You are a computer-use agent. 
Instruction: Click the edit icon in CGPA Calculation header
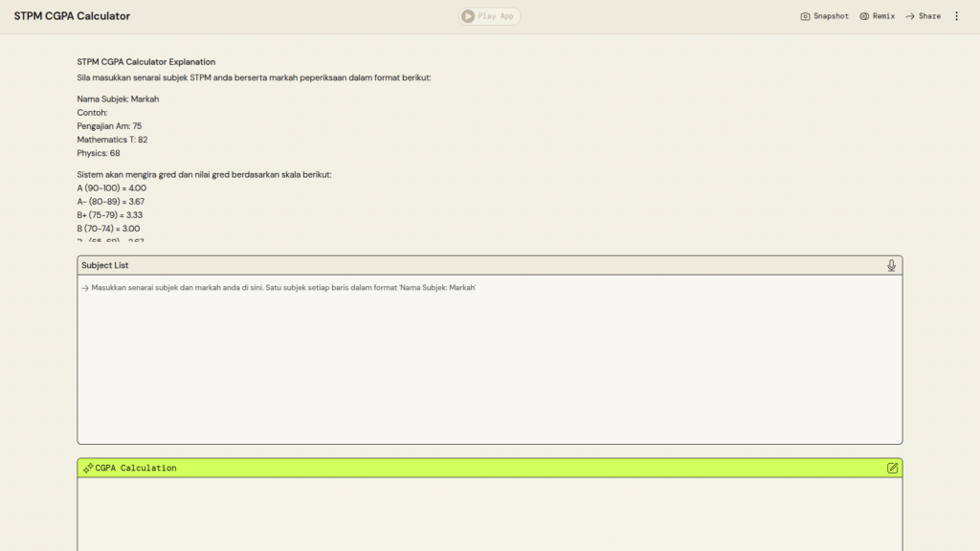(x=892, y=468)
